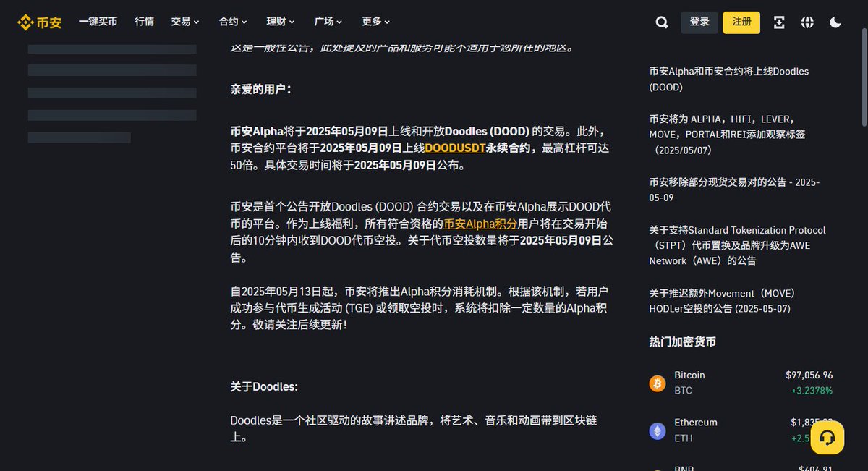This screenshot has width=868, height=471.
Task: Expand 更多 dropdown menu
Action: pyautogui.click(x=375, y=22)
